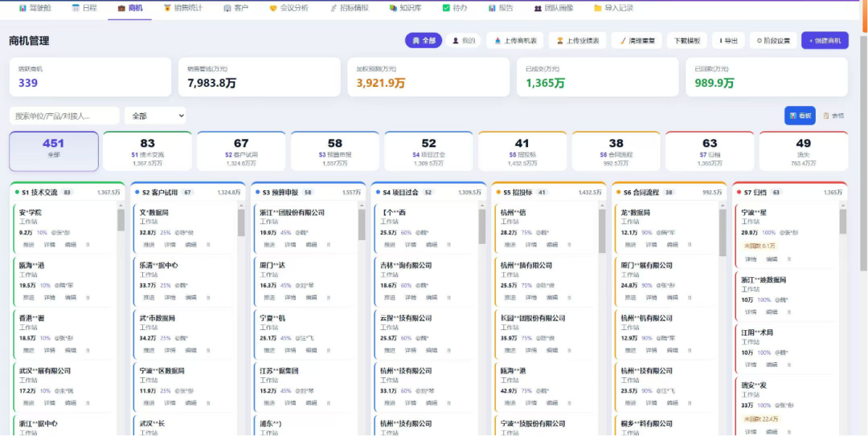Click the 上传商机表 upload icon button
Image resolution: width=868 pixels, height=436 pixels.
click(x=515, y=40)
